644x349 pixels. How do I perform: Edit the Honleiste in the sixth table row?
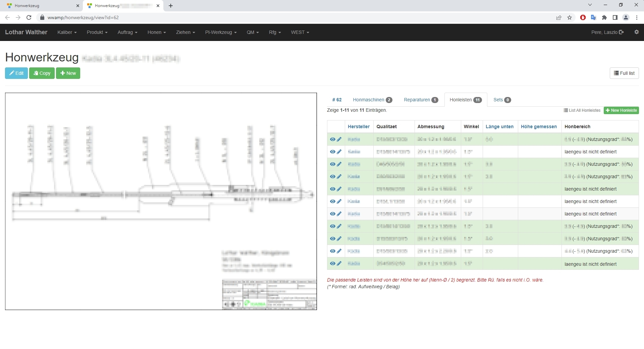click(339, 201)
